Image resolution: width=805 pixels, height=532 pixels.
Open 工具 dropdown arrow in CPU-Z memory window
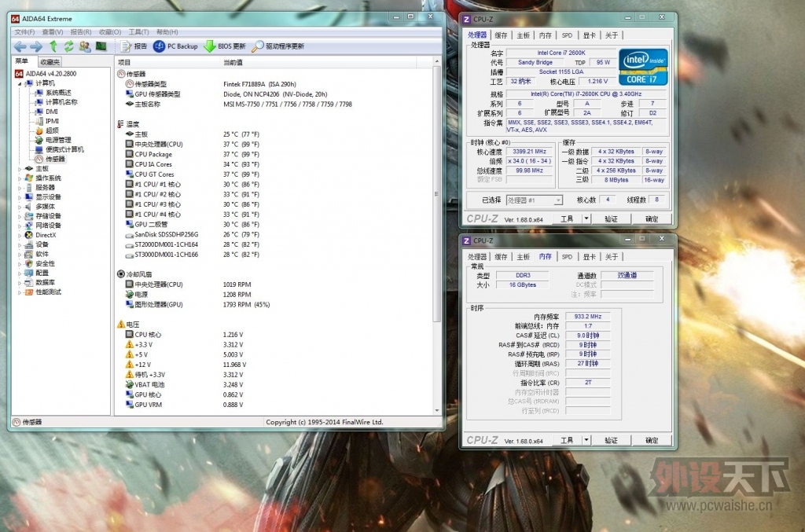pos(586,440)
